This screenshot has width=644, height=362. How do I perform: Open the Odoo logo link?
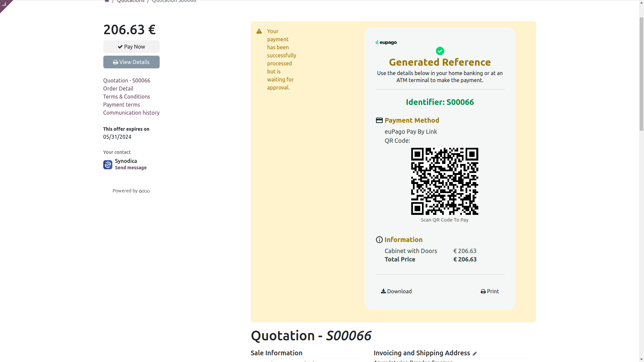click(144, 191)
